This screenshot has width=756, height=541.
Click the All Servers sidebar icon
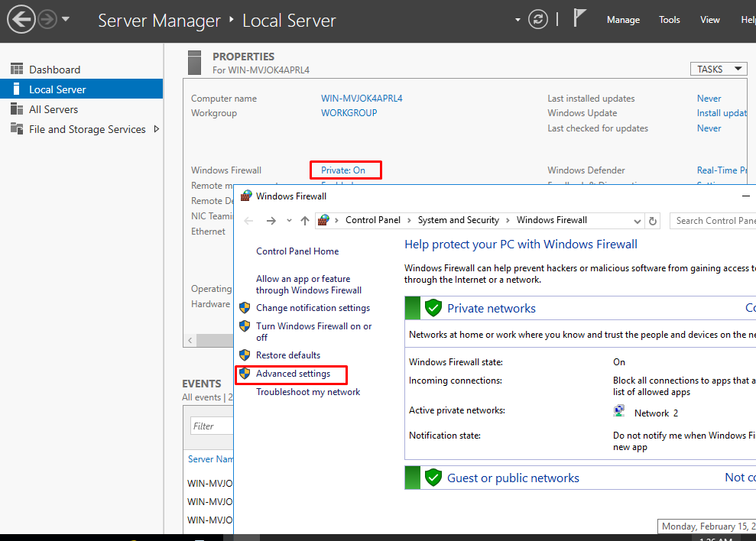tap(17, 109)
